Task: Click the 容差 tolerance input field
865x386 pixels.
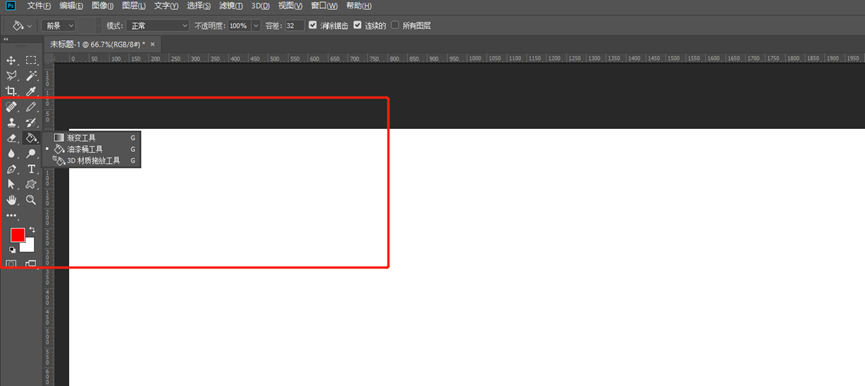Action: (x=295, y=25)
